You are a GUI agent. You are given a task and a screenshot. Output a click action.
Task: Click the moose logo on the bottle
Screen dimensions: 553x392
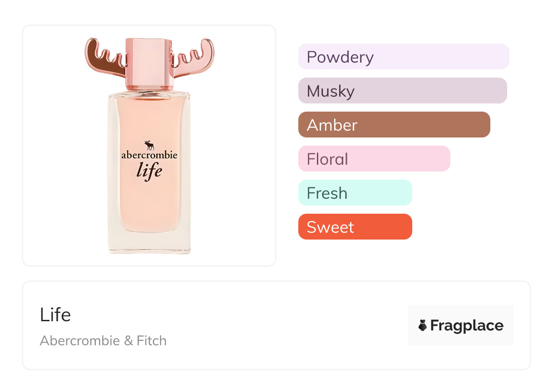tap(149, 145)
